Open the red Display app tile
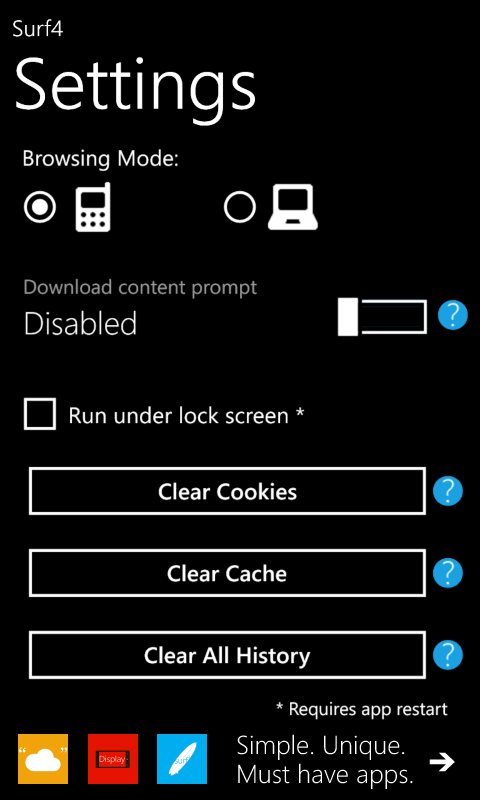The height and width of the screenshot is (800, 480). click(113, 759)
